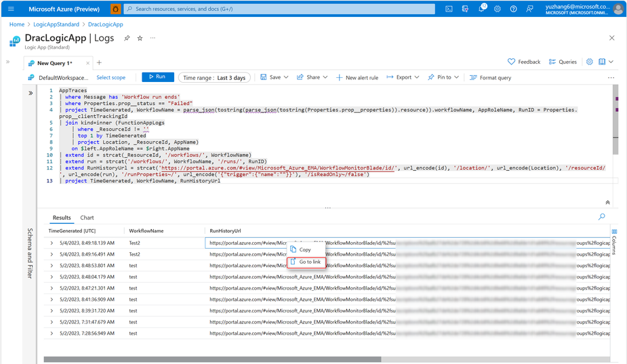
Task: Collapse the query editor with double chevron
Action: tap(607, 203)
